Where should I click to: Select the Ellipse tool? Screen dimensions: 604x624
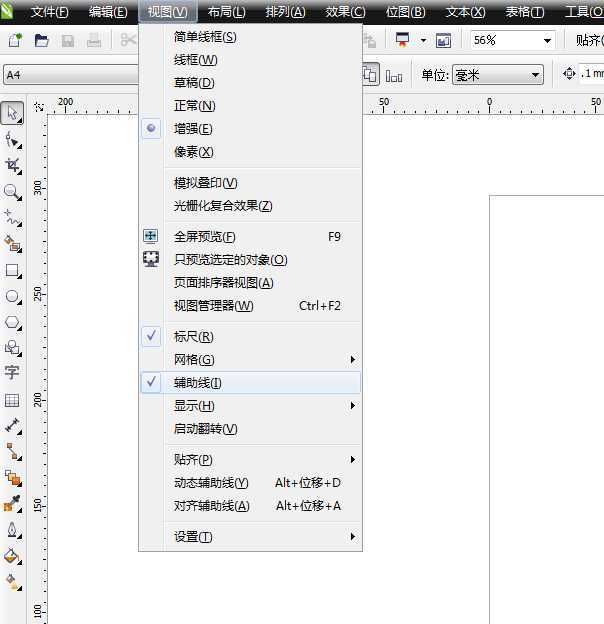point(12,296)
